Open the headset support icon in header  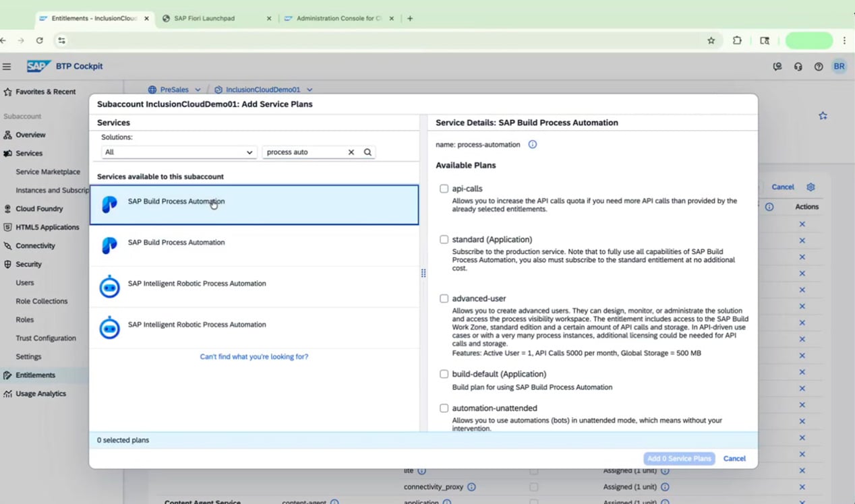[x=798, y=67]
